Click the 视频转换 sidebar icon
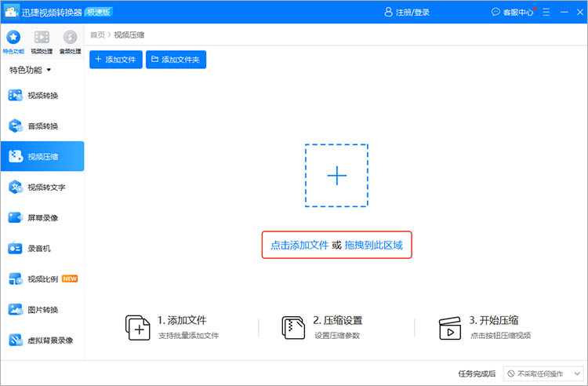 pos(16,95)
